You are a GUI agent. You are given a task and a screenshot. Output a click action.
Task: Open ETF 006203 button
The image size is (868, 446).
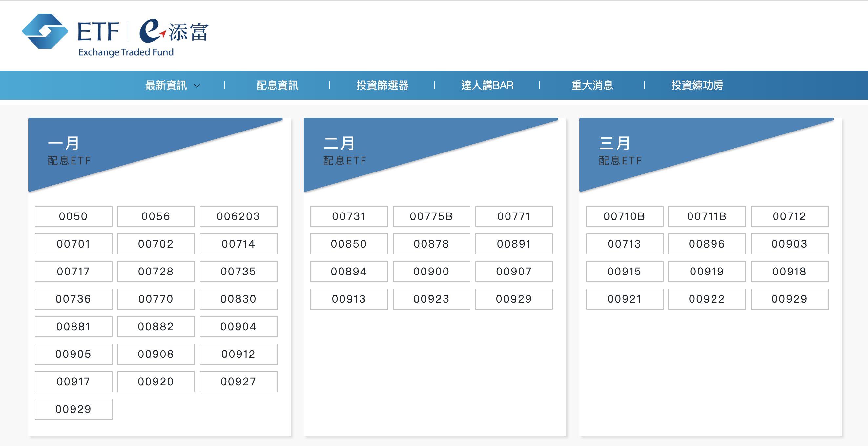coord(238,216)
